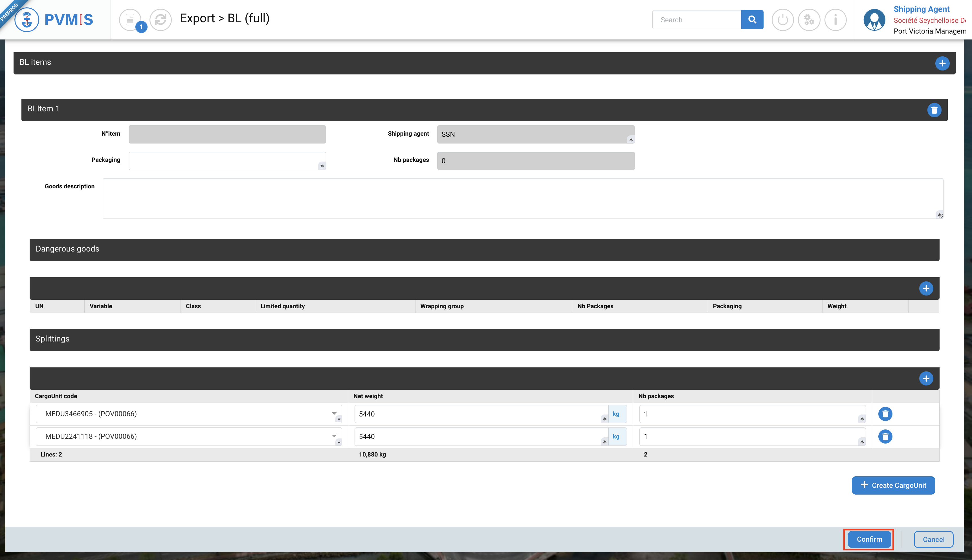972x560 pixels.
Task: Expand the MEDU2241118 CargoUnit code dropdown
Action: pos(334,436)
